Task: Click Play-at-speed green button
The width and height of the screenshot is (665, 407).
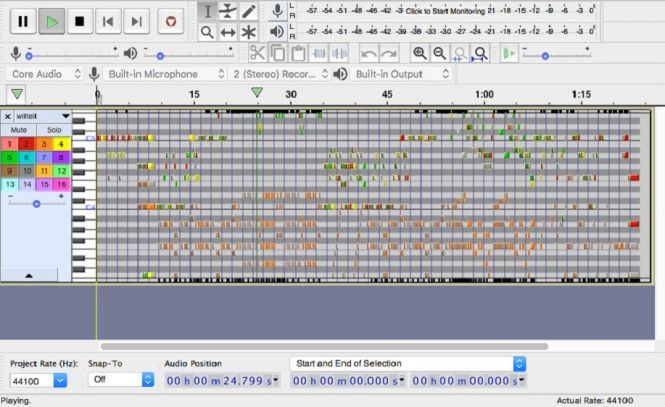Action: 509,53
